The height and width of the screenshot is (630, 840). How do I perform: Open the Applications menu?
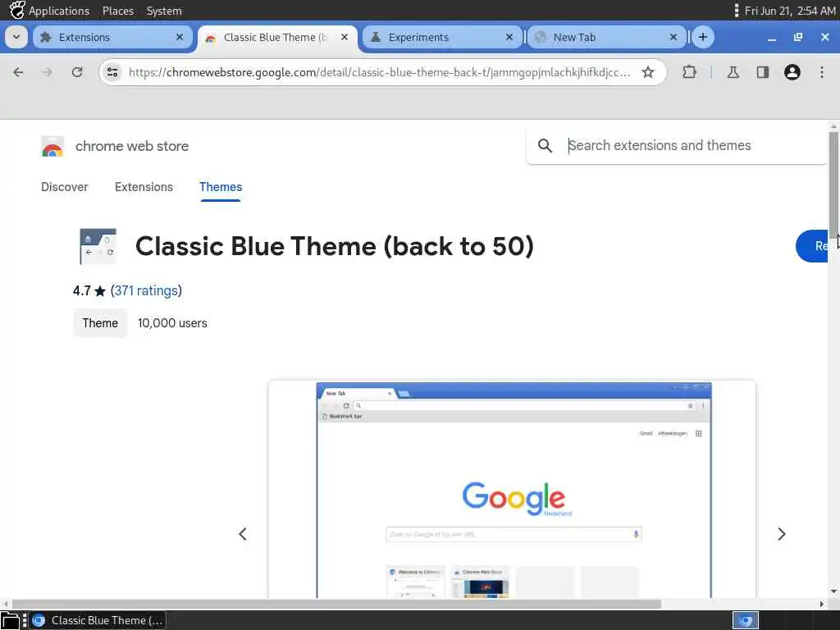coord(49,11)
